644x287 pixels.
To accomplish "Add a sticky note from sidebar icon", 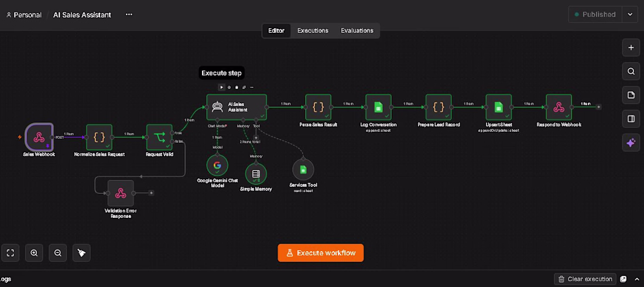I will [x=631, y=95].
